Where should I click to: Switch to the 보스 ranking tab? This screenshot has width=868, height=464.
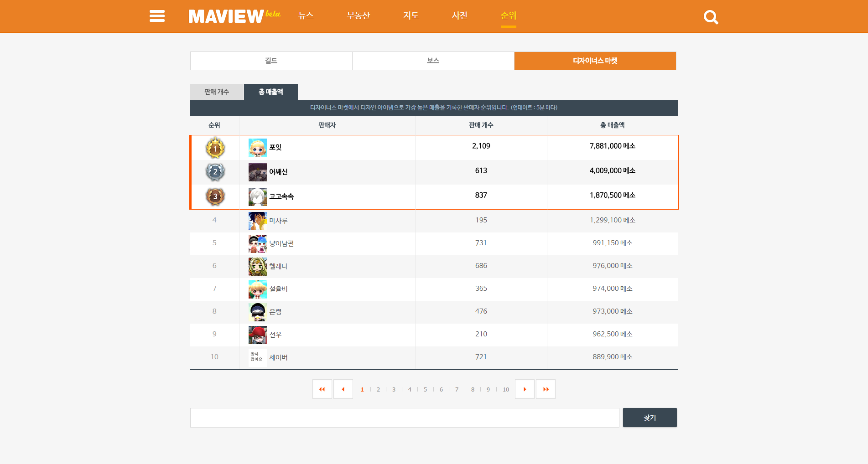[433, 61]
